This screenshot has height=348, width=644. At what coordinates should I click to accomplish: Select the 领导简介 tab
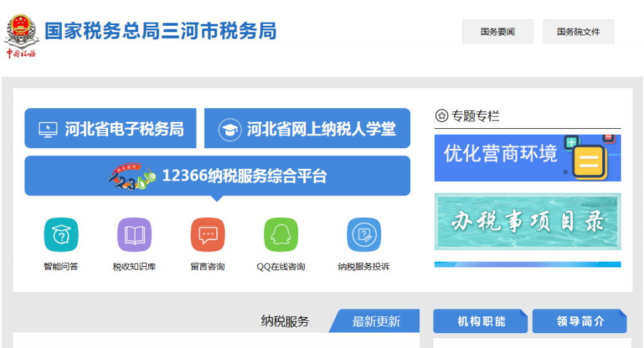coord(580,321)
